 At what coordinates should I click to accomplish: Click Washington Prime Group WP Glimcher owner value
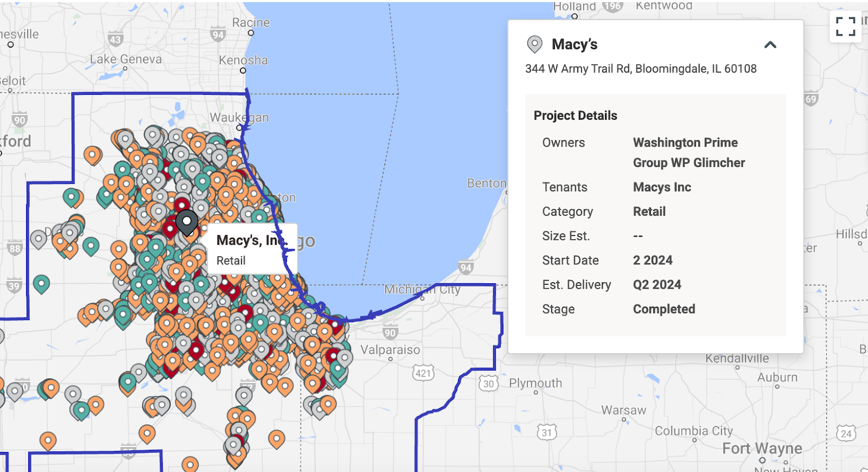tap(689, 152)
